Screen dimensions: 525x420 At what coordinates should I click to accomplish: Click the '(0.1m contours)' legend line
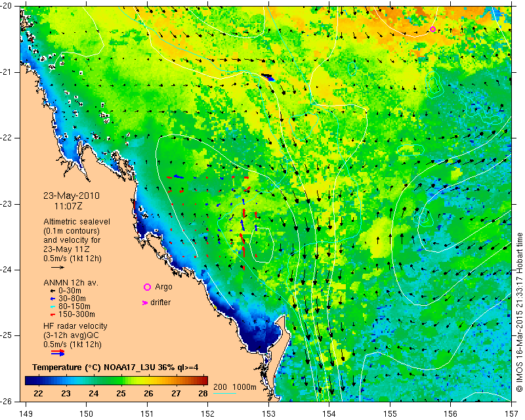pos(72,231)
